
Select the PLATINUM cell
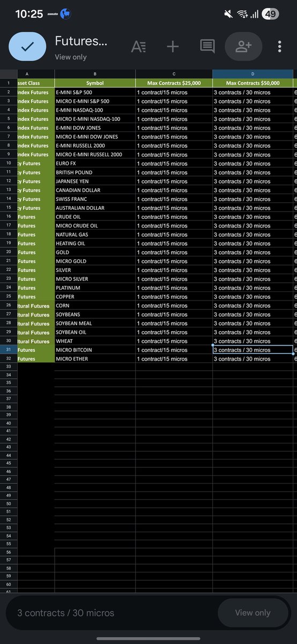95,288
